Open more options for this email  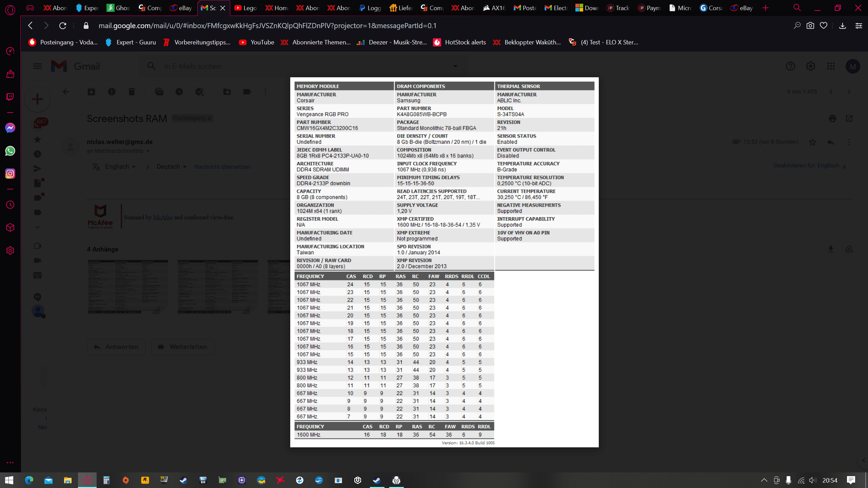coord(849,142)
